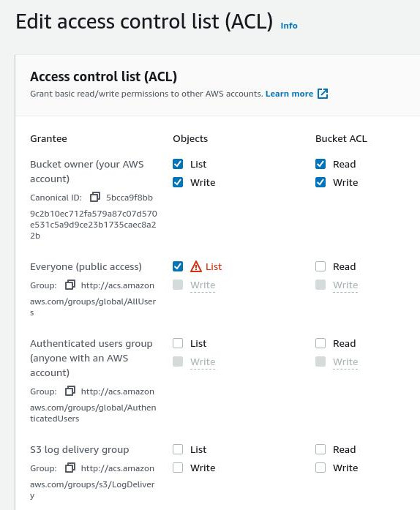Uncheck Everyone (public access) Objects List
Screen dimensions: 420x510
178,266
